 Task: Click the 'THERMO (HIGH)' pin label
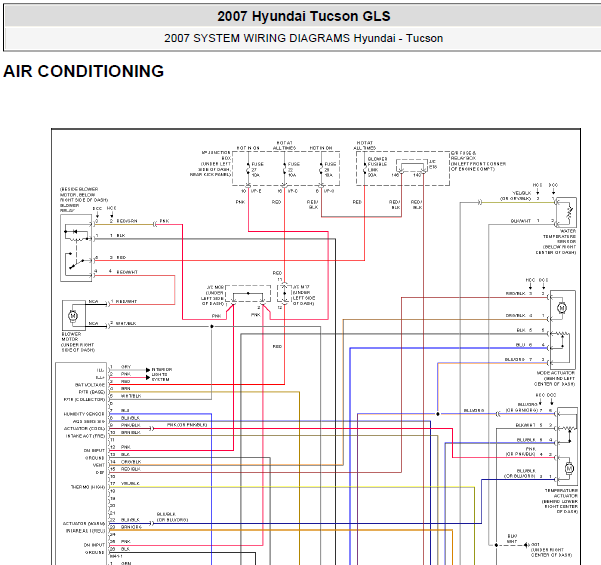click(x=88, y=487)
